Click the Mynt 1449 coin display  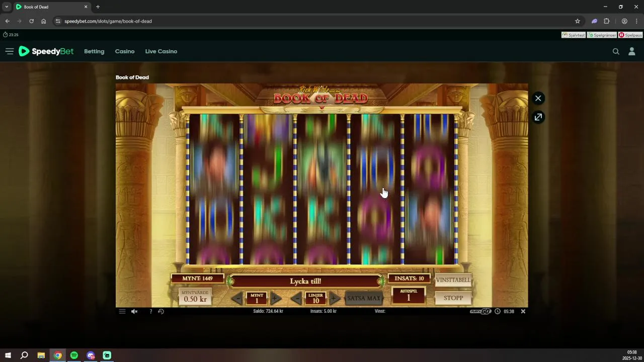click(197, 279)
